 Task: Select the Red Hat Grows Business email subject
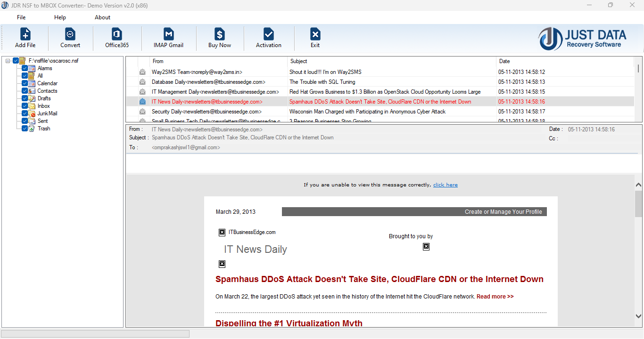click(385, 92)
